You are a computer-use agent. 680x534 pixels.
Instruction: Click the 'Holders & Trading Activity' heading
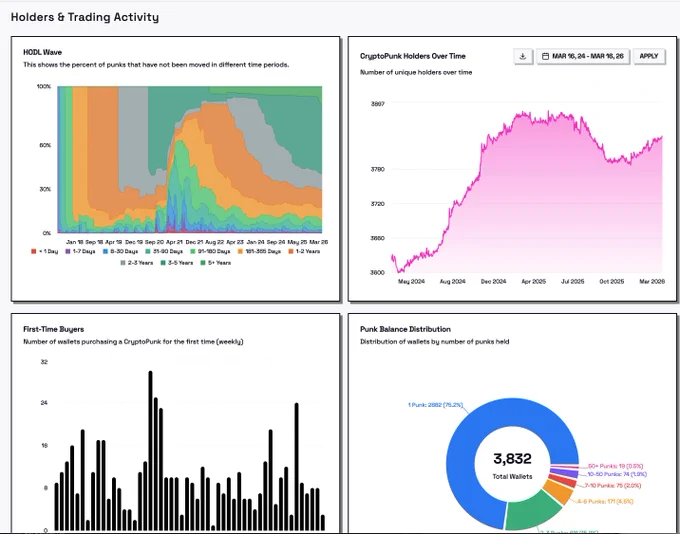[85, 17]
